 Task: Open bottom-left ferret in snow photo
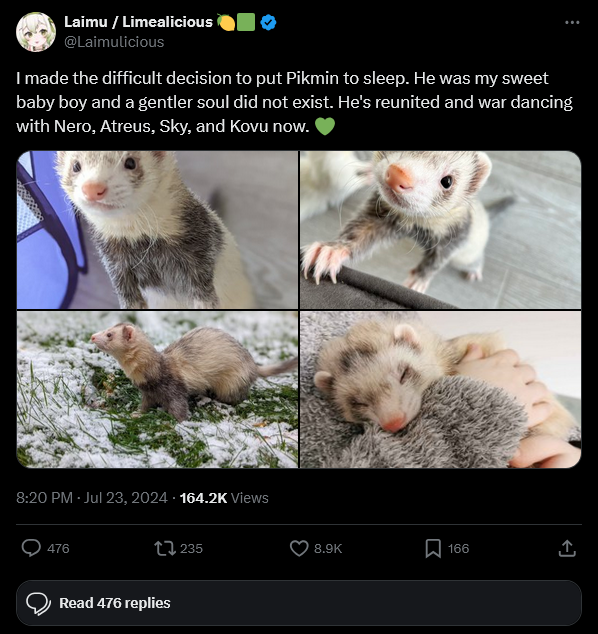tap(157, 389)
